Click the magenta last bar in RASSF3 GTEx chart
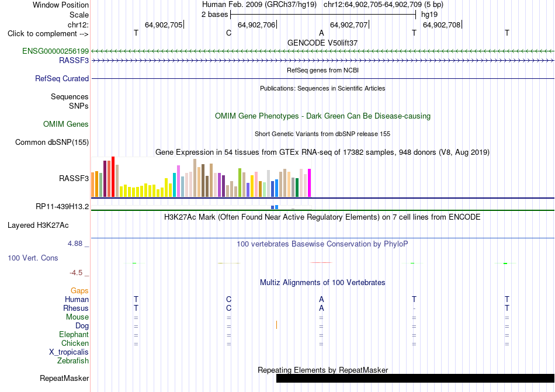Screen dimensions: 555x392 (310, 183)
